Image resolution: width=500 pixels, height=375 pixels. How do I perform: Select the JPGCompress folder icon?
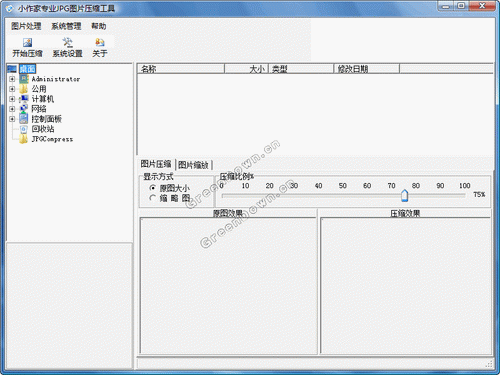pyautogui.click(x=23, y=139)
